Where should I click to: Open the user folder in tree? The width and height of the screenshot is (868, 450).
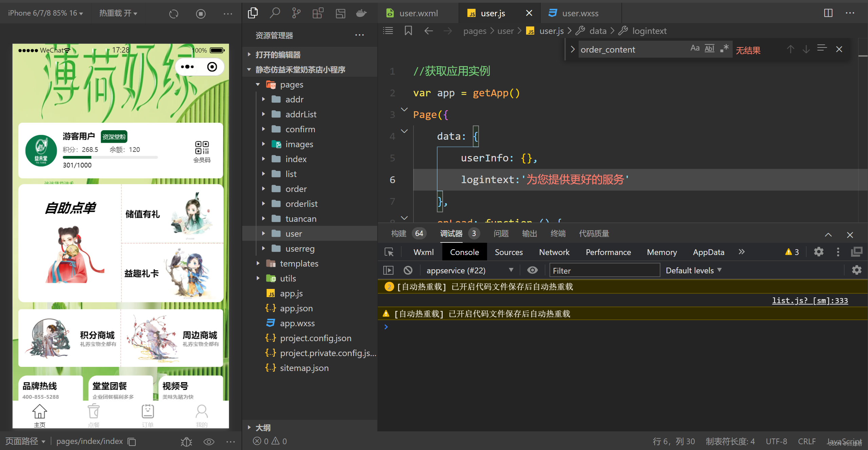click(309, 234)
